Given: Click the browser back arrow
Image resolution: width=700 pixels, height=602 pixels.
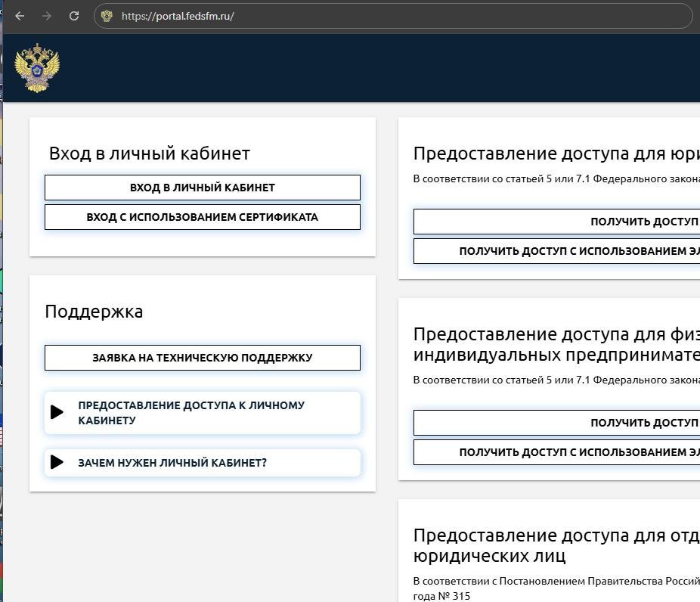Looking at the screenshot, I should (x=20, y=16).
